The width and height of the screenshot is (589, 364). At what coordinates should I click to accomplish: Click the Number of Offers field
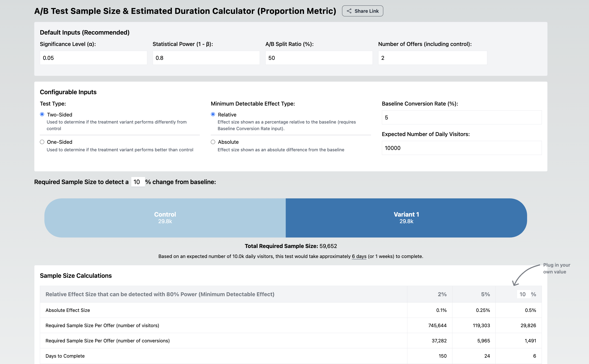click(x=432, y=58)
